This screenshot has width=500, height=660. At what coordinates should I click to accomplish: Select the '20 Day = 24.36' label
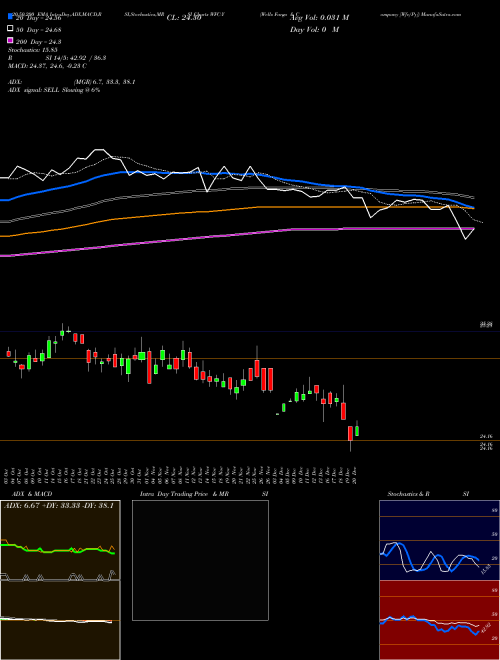[38, 18]
